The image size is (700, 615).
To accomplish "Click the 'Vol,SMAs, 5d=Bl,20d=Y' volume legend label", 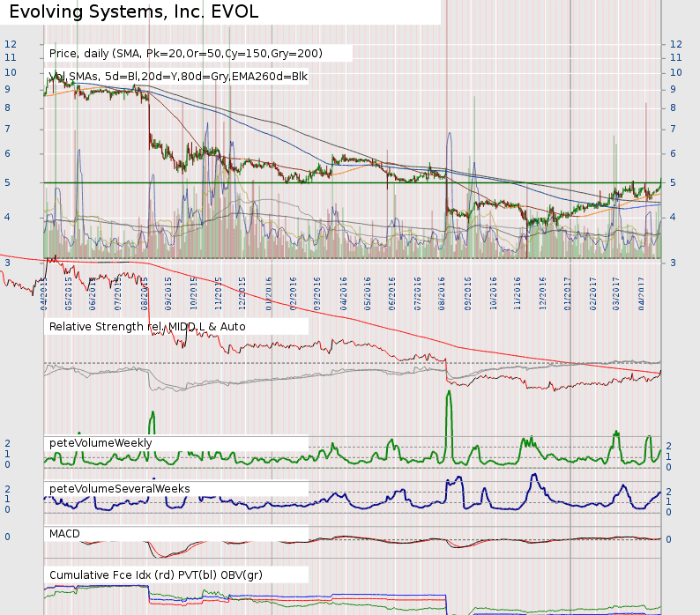I will pos(178,77).
